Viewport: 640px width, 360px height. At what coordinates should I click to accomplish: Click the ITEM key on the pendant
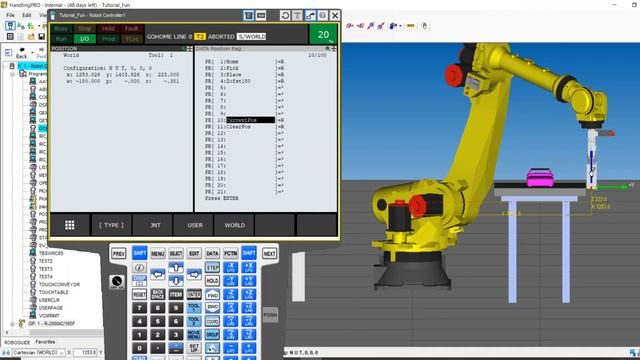[176, 294]
